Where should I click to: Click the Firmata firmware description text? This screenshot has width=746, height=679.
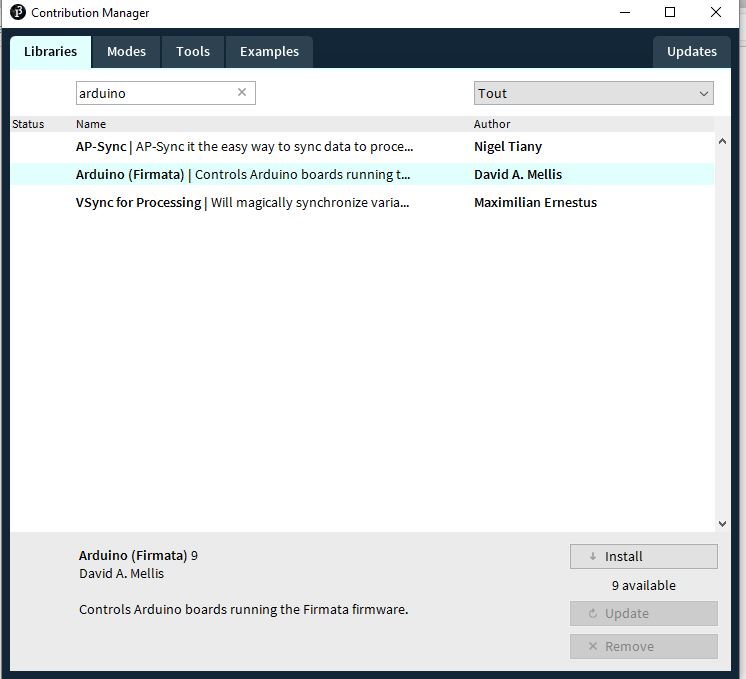[x=244, y=610]
